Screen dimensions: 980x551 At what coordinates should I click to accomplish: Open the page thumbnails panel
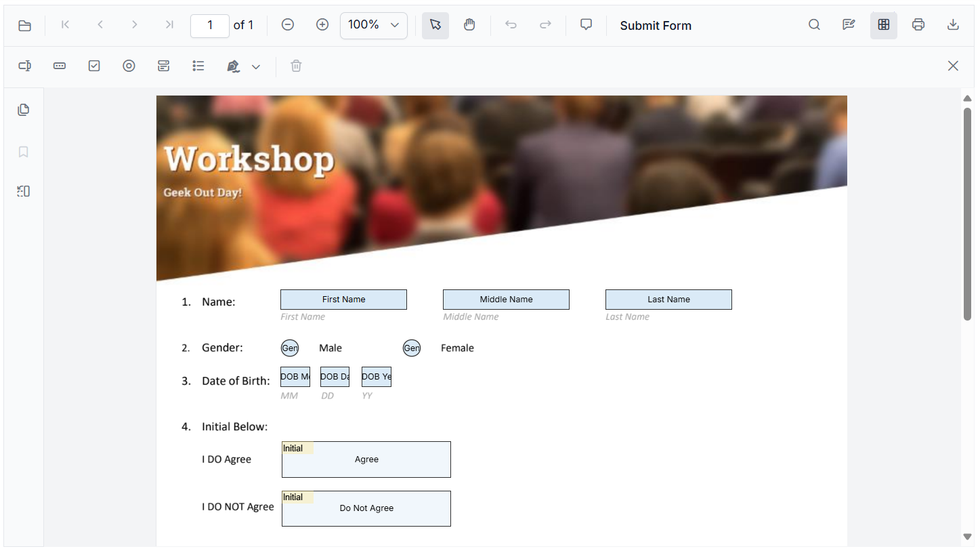[23, 109]
